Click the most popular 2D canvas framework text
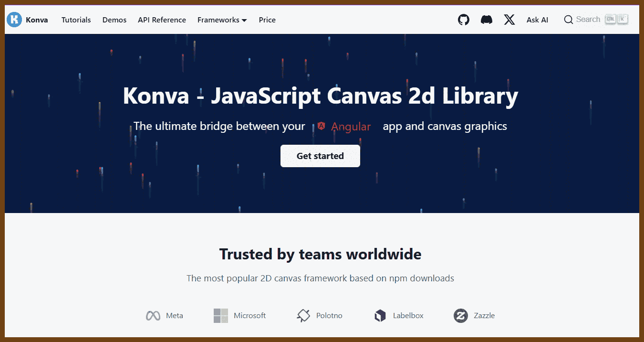The image size is (644, 342). (x=320, y=278)
